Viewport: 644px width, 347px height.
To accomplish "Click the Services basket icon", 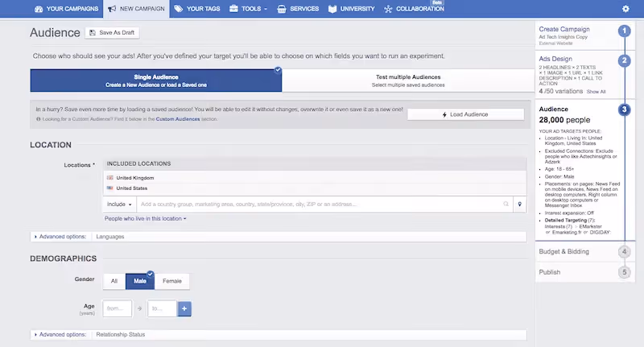I will [281, 9].
